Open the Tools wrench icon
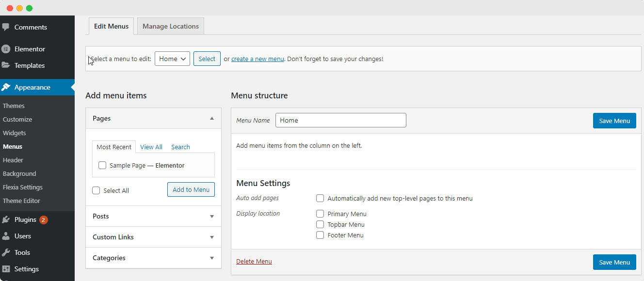The width and height of the screenshot is (644, 281). coord(6,252)
